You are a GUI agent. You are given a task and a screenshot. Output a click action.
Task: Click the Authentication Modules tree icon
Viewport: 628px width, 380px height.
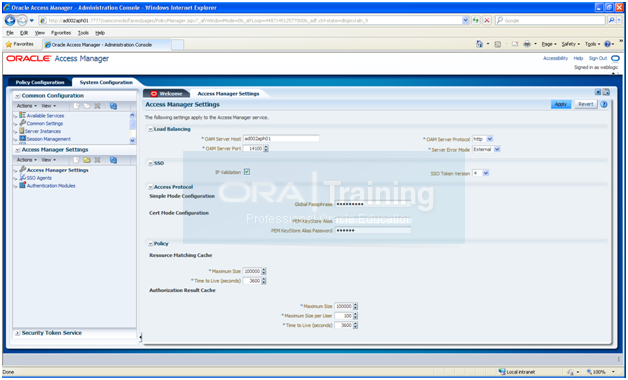22,185
